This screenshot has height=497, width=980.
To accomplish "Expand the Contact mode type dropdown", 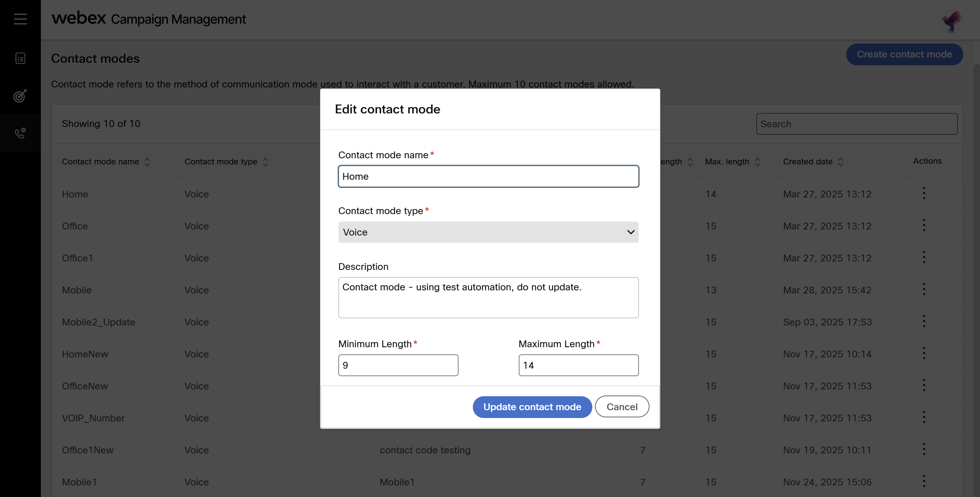I will tap(488, 232).
